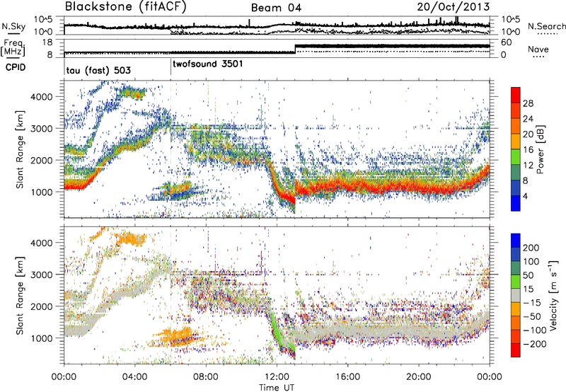Click the 'tau (fast) 503' mode label
This screenshot has height=392, width=566.
[98, 70]
